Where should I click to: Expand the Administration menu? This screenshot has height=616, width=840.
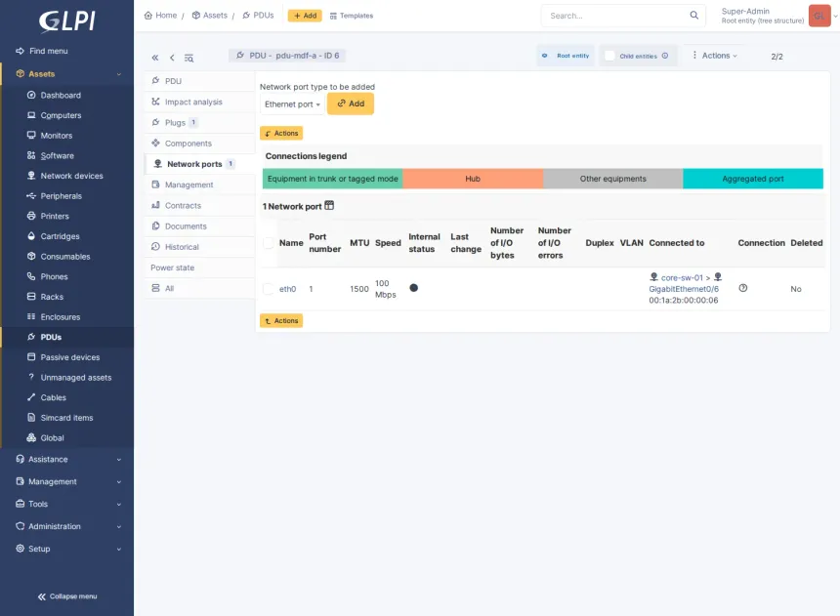[67, 526]
